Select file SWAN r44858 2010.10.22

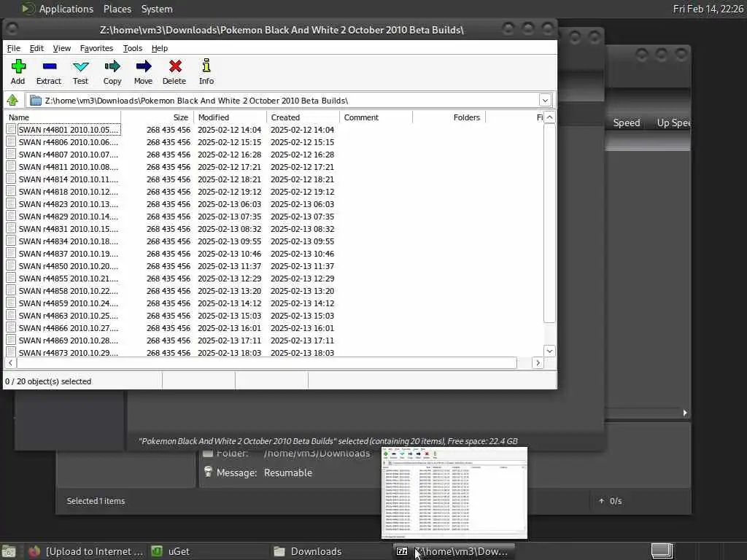coord(68,290)
